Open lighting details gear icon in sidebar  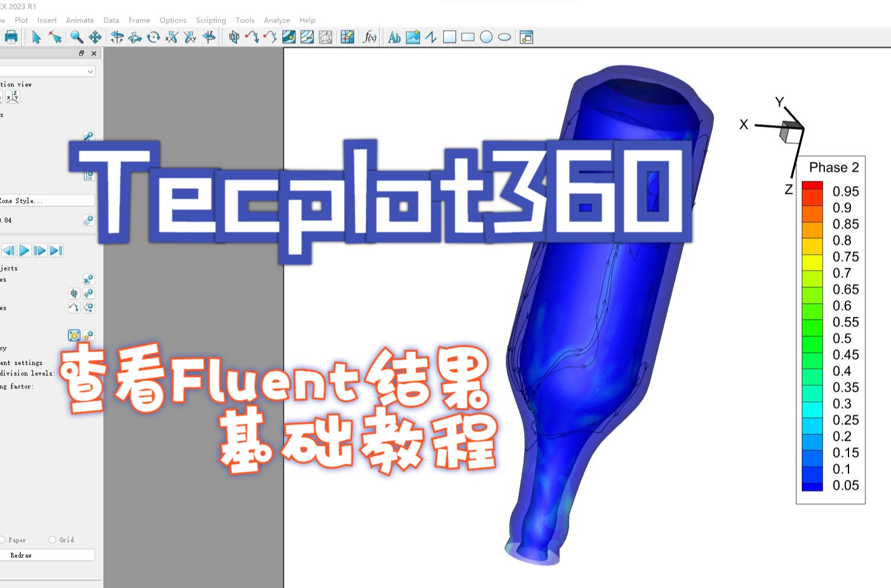coord(89,336)
